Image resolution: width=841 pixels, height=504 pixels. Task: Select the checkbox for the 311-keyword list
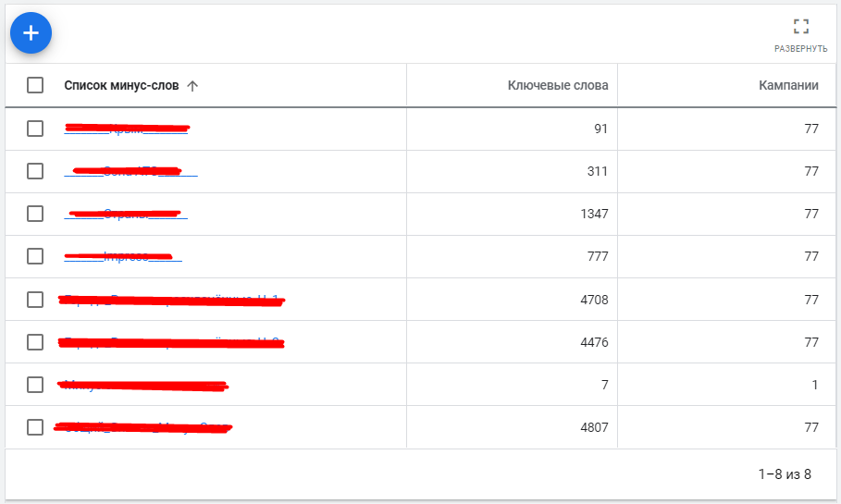pos(35,171)
